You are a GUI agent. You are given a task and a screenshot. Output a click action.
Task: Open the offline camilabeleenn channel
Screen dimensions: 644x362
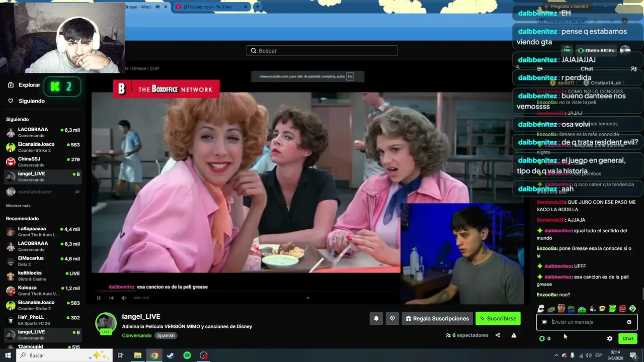coord(43,192)
